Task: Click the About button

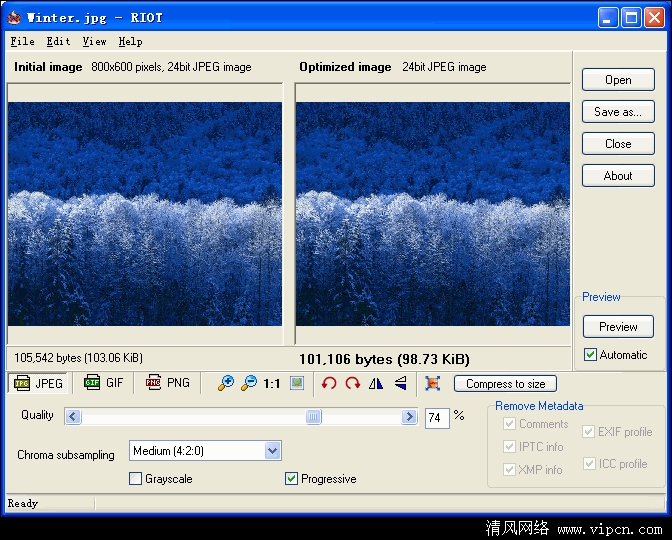Action: pyautogui.click(x=618, y=176)
